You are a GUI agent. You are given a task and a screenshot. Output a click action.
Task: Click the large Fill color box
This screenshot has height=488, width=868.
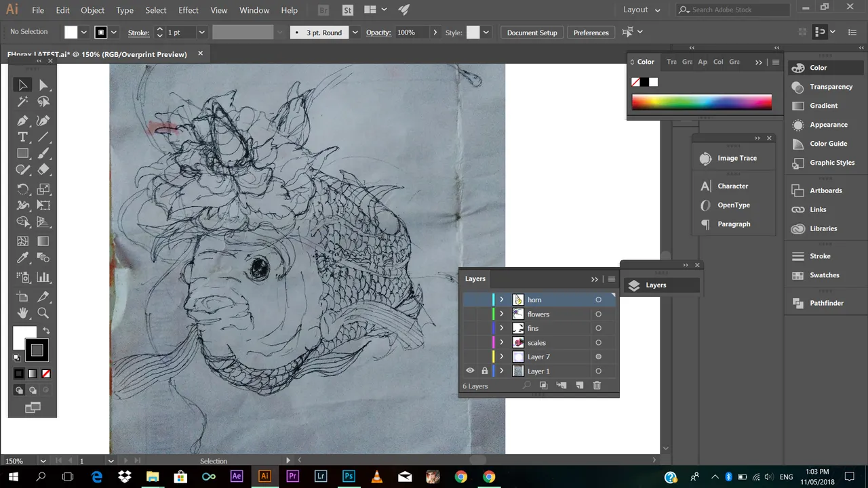pos(24,337)
